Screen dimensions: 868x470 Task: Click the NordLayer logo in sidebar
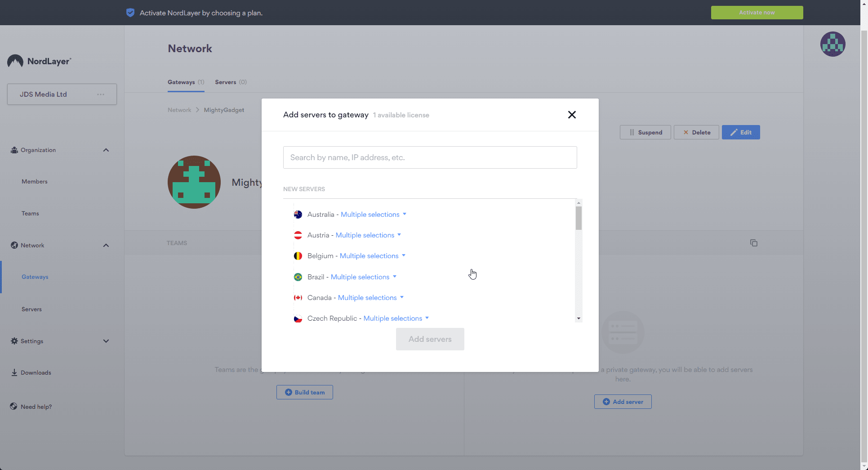[x=40, y=61]
